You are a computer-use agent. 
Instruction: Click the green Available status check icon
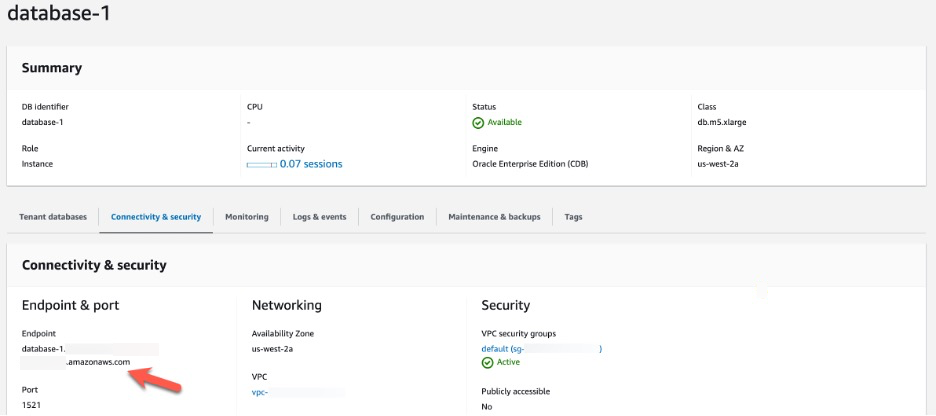coord(478,123)
